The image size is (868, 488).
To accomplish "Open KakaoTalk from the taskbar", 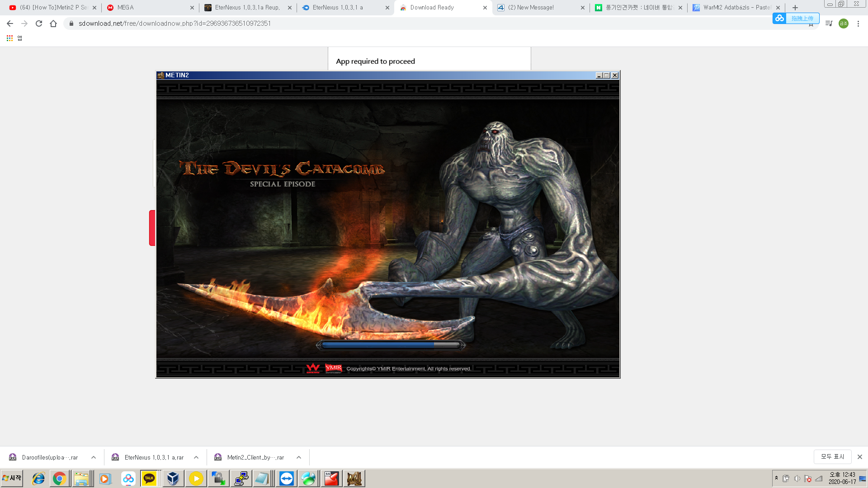I will 149,479.
